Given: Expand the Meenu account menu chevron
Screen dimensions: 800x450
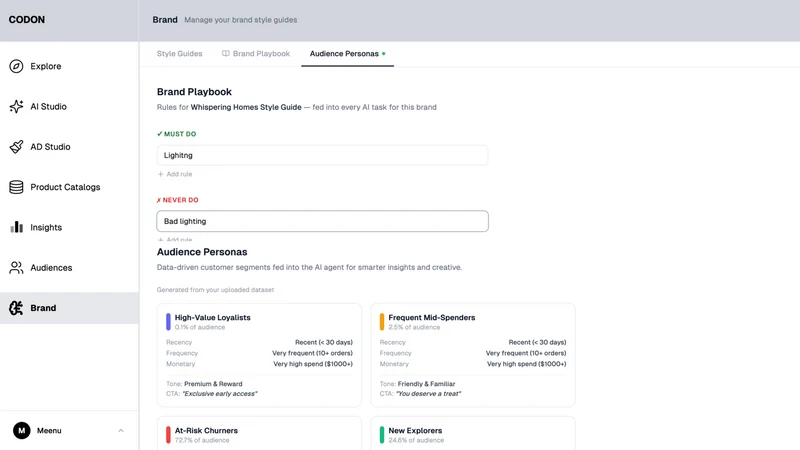Looking at the screenshot, I should 121,431.
